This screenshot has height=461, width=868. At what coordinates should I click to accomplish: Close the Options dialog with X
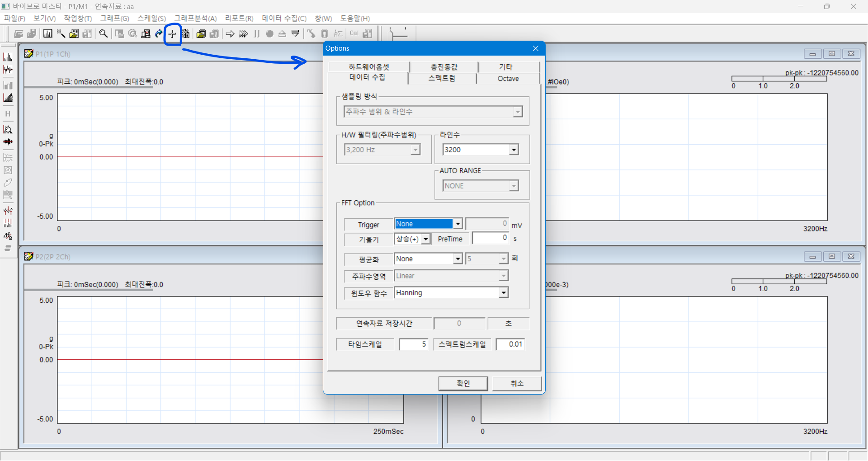pyautogui.click(x=536, y=48)
